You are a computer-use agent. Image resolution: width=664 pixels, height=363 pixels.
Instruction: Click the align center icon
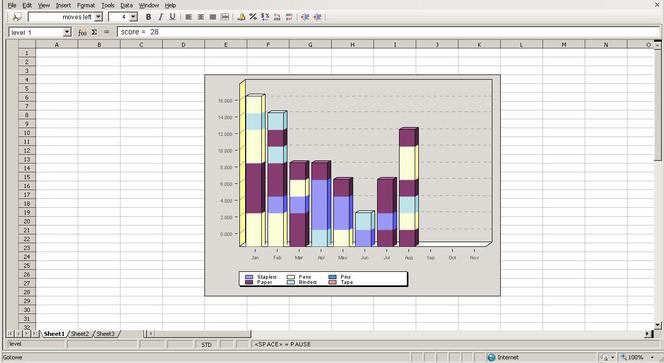pos(201,17)
